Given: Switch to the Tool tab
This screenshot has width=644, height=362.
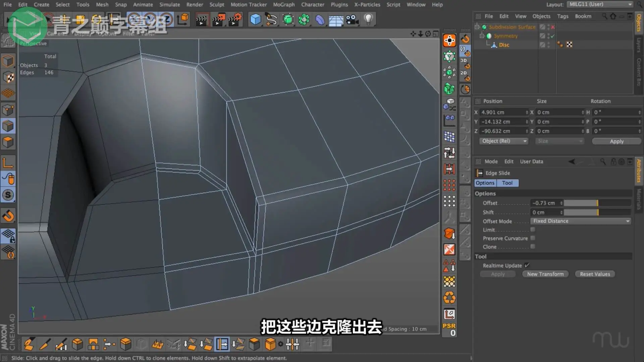Looking at the screenshot, I should 507,183.
